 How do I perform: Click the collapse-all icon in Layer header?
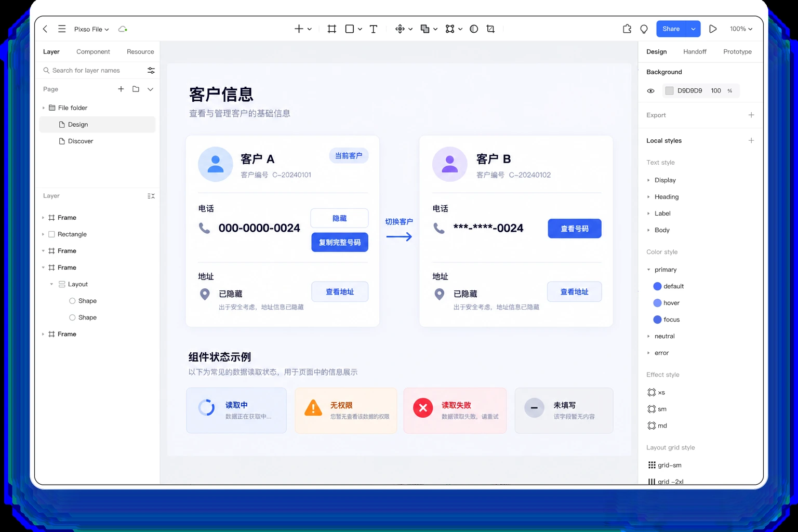151,196
